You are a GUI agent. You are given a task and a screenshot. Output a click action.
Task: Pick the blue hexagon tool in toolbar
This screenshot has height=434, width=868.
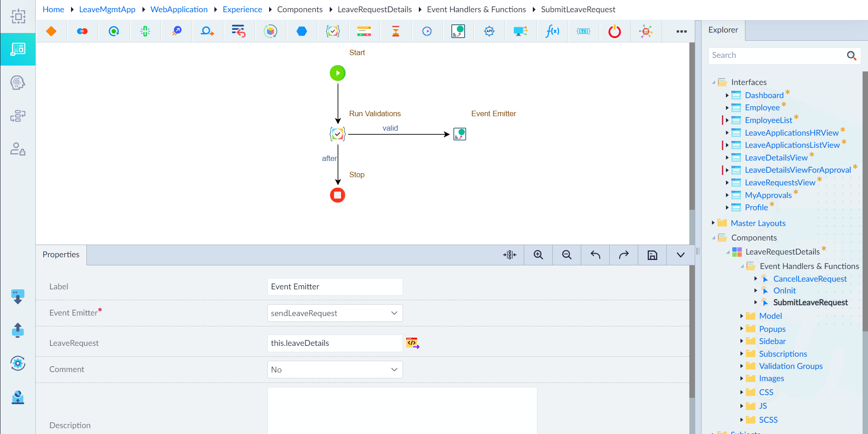click(302, 31)
